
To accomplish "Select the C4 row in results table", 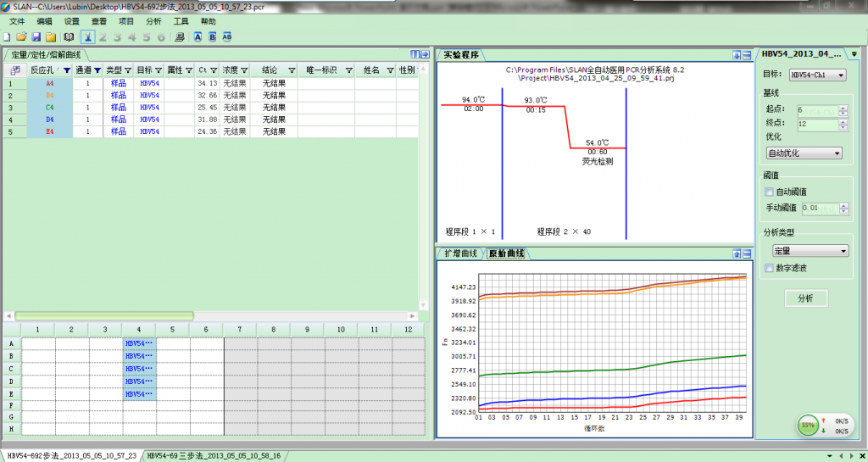I will (210, 108).
